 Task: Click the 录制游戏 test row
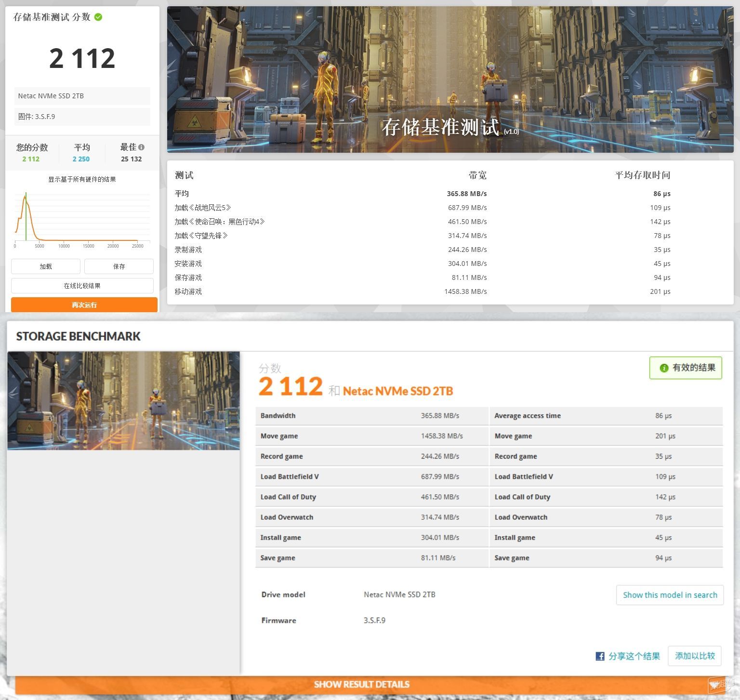pyautogui.click(x=450, y=250)
